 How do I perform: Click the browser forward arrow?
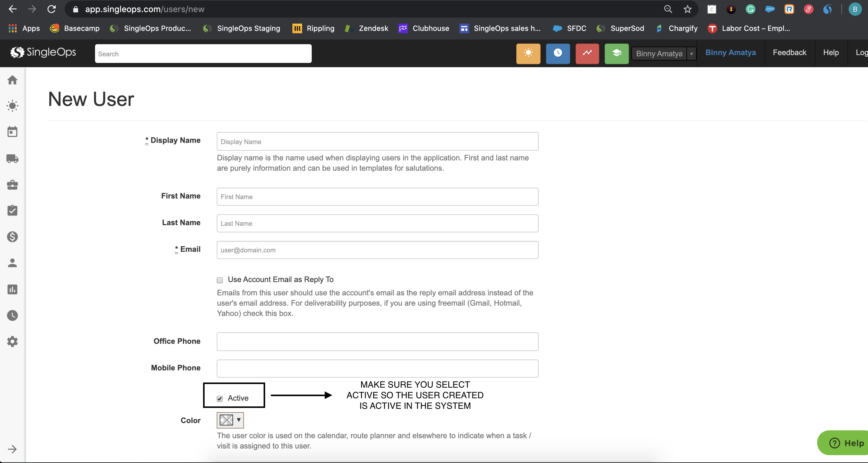coord(32,9)
